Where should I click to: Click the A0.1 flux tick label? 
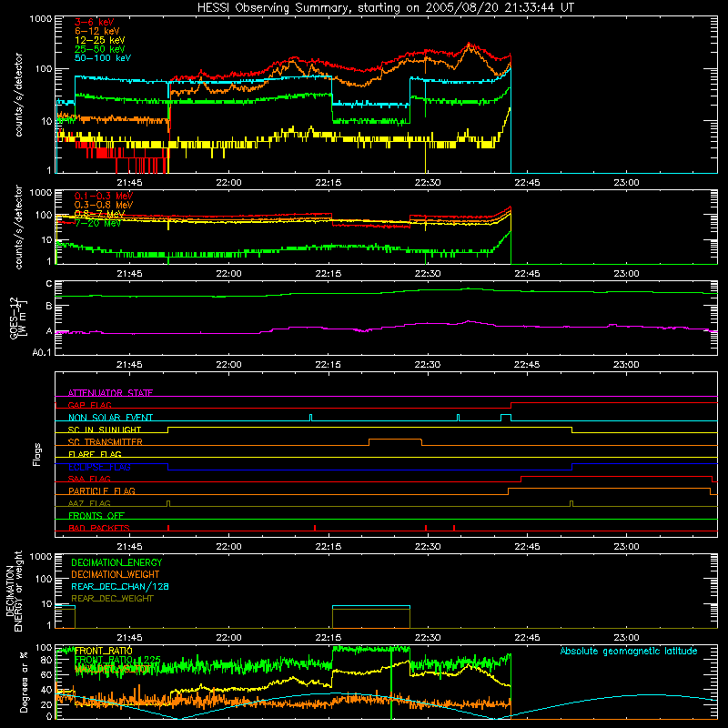(x=42, y=352)
